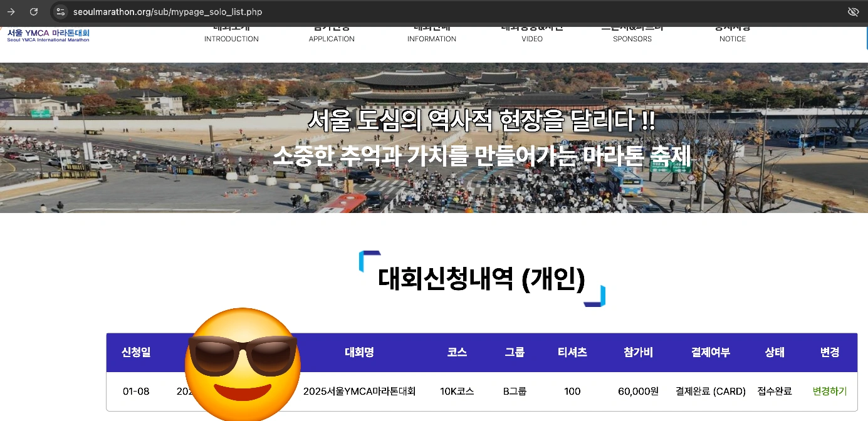Open the INTRODUCTION menu item
The image size is (868, 421).
231,39
